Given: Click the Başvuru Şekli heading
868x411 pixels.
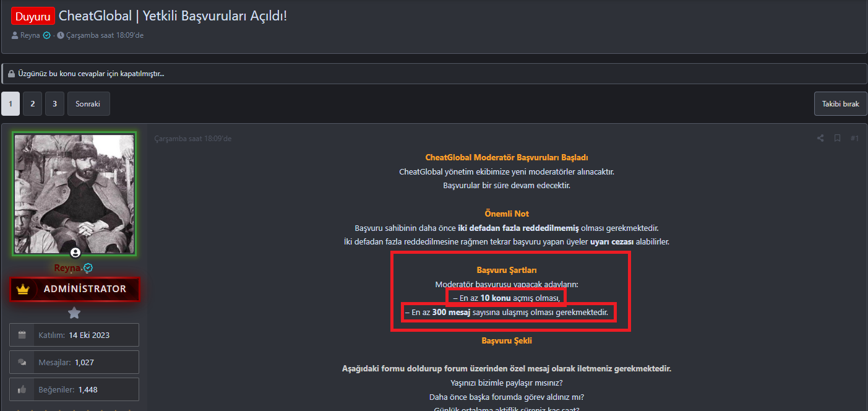Looking at the screenshot, I should (507, 340).
